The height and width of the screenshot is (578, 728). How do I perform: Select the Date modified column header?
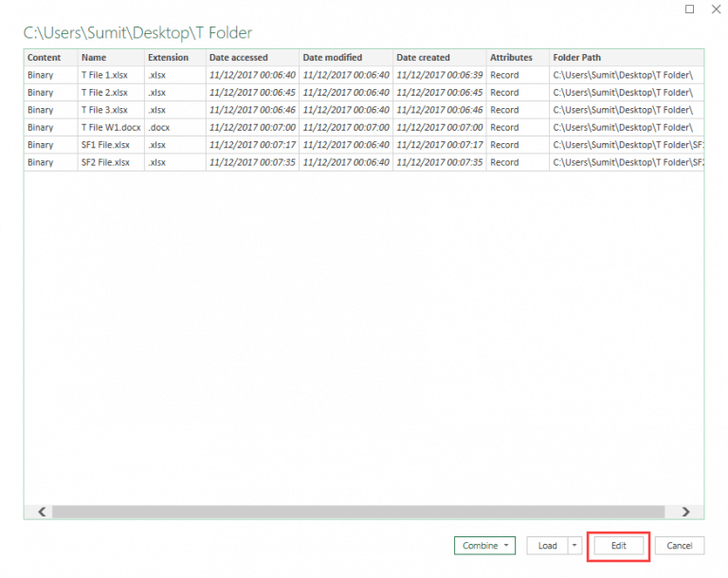click(346, 58)
